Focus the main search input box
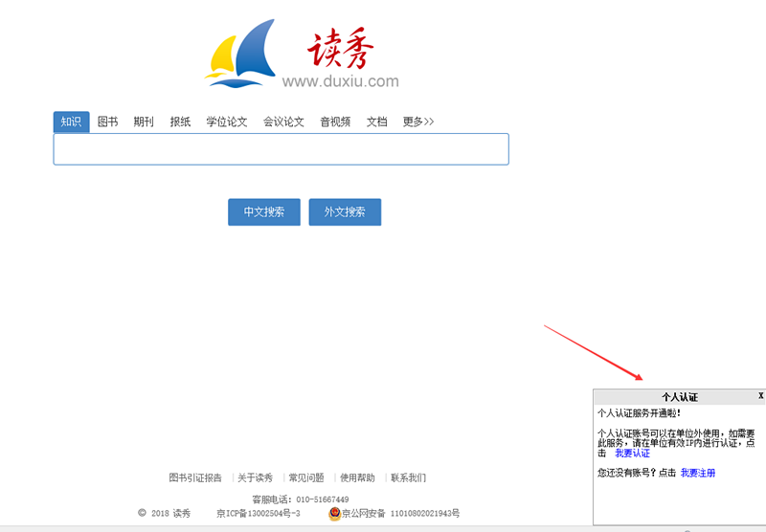This screenshot has height=532, width=766. click(281, 149)
